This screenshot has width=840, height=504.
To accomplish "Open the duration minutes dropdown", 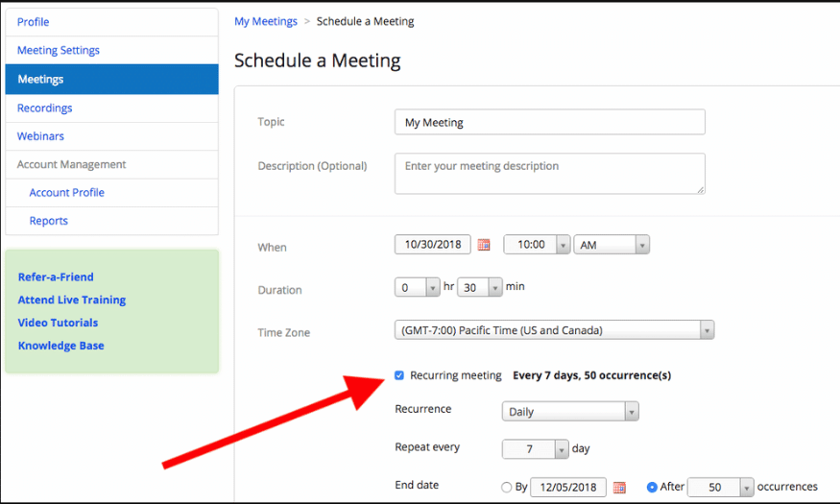I will pos(480,287).
